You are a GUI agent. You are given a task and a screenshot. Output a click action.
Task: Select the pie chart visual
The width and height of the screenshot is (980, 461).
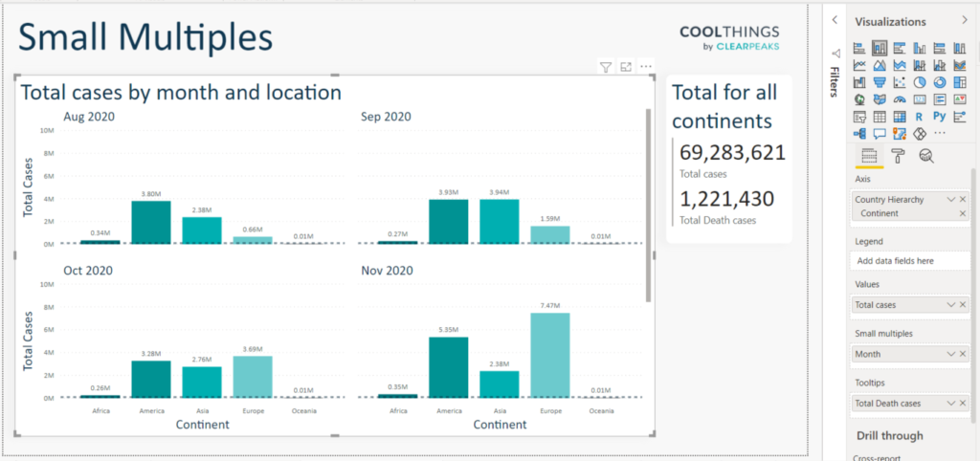click(x=920, y=82)
